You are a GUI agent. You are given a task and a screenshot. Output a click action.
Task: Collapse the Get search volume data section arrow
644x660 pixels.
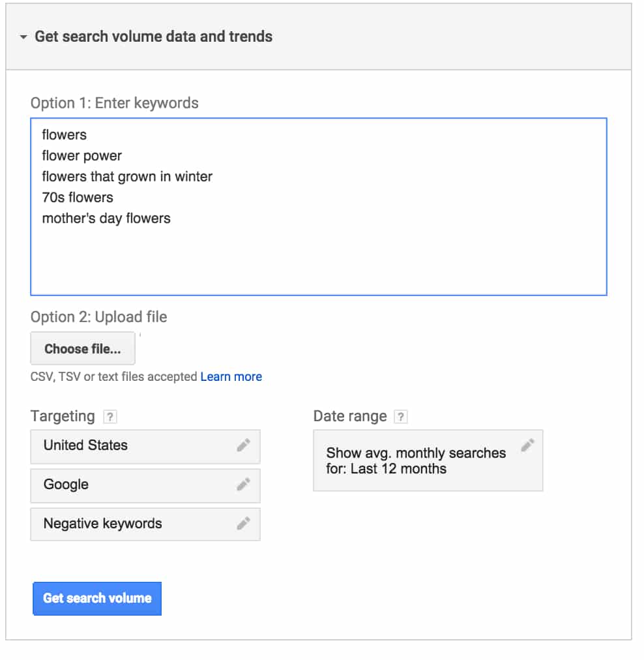(x=23, y=37)
